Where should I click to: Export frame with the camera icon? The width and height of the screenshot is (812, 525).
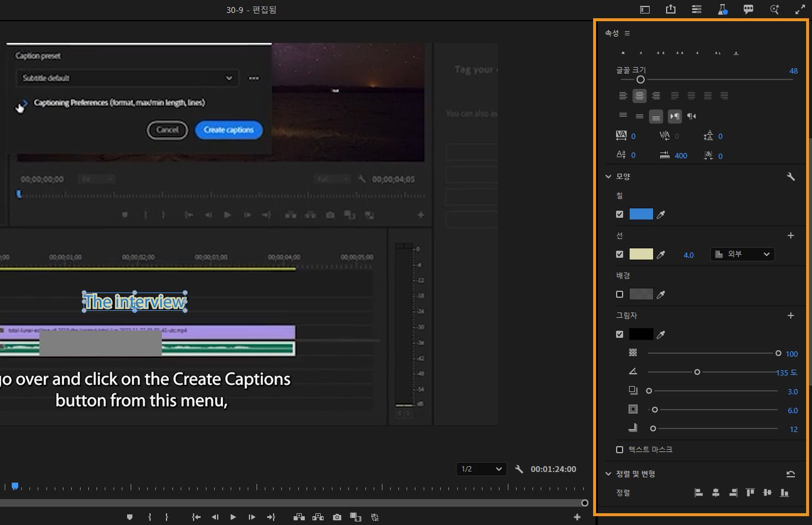337,517
